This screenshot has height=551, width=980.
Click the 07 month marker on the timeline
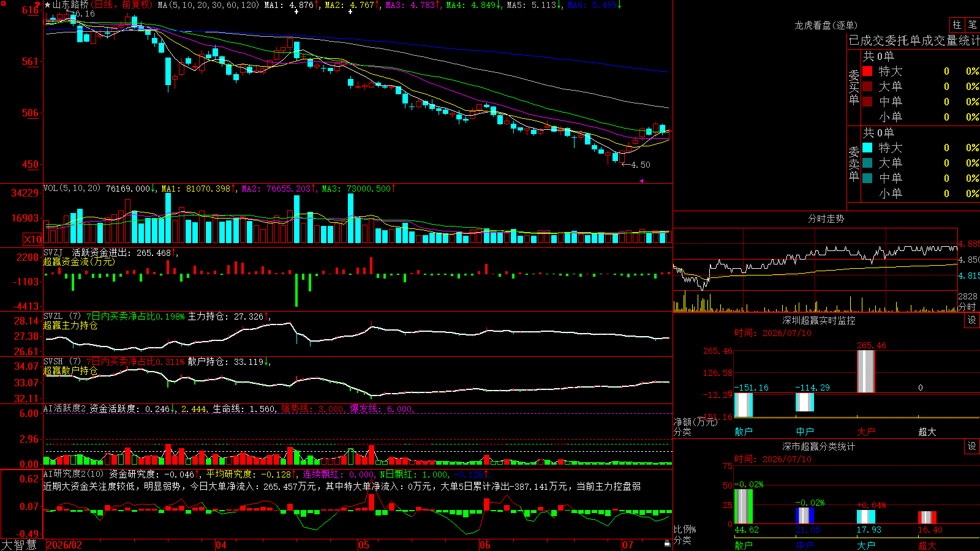(628, 545)
